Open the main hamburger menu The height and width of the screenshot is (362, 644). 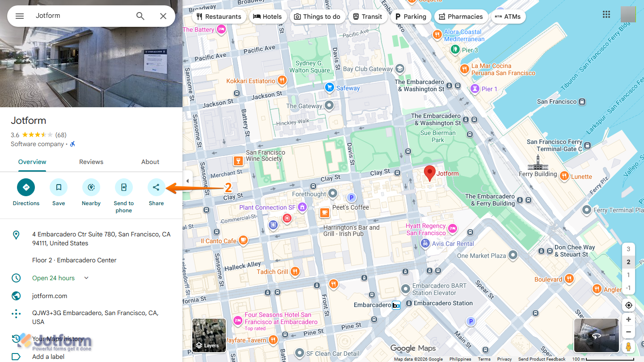point(19,15)
